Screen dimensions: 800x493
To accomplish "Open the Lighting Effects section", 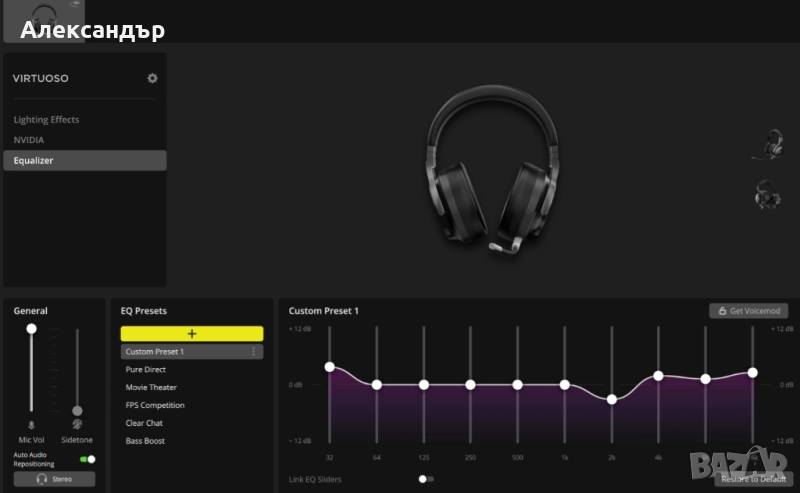I will (46, 120).
